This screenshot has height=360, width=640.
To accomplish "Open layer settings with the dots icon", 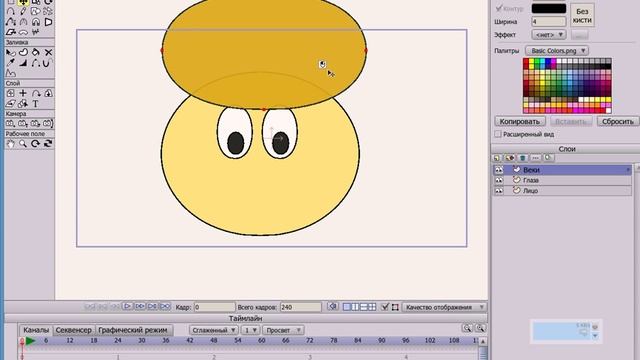I will 536,158.
